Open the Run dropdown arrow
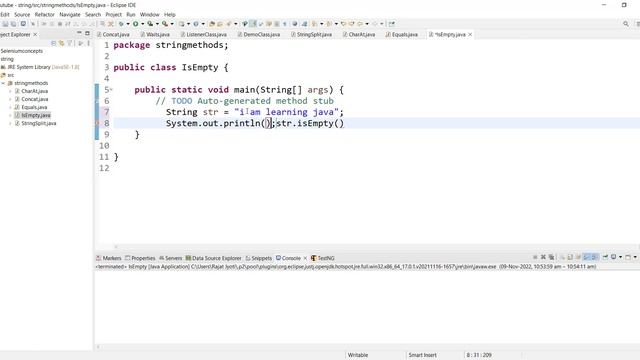 142,24
